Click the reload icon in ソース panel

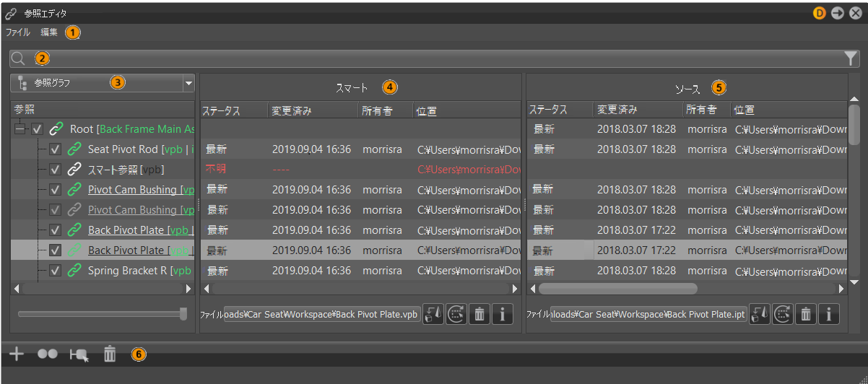click(783, 315)
